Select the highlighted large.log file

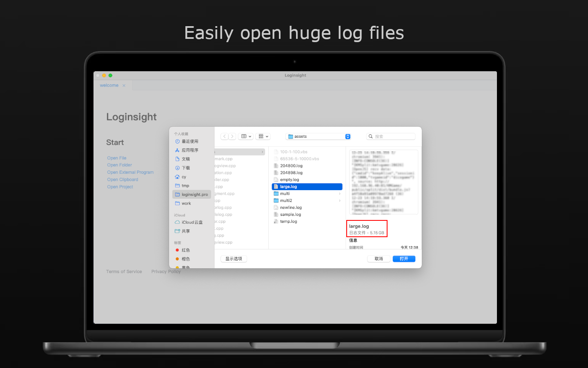(x=307, y=187)
